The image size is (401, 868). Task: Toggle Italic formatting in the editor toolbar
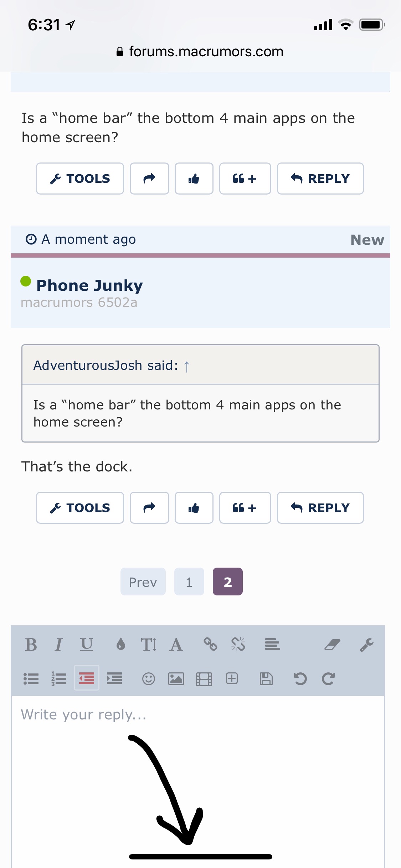(59, 645)
